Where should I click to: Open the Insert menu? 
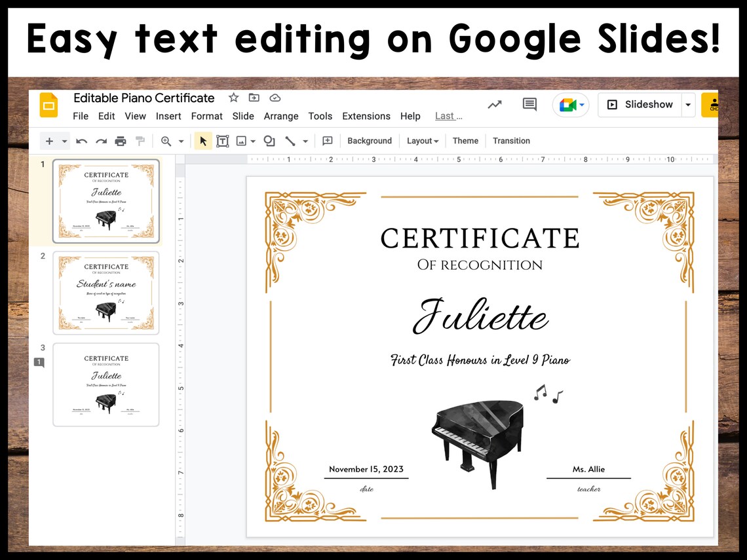168,116
